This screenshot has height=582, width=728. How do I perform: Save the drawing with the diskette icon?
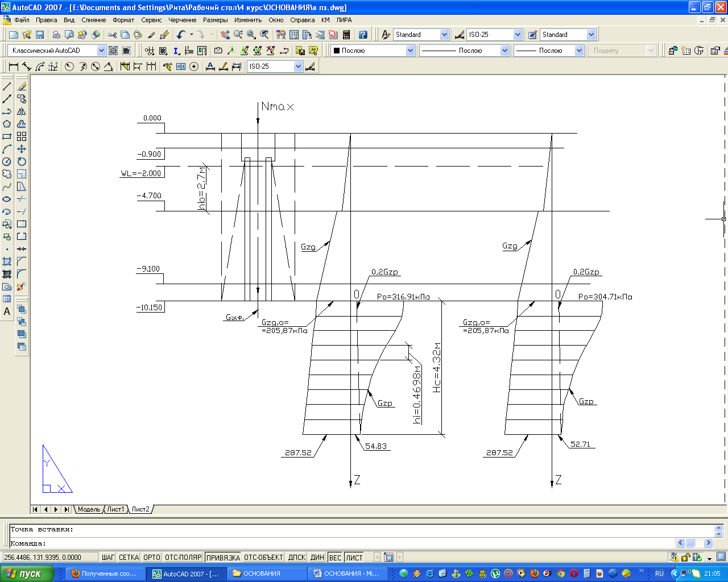coord(40,35)
